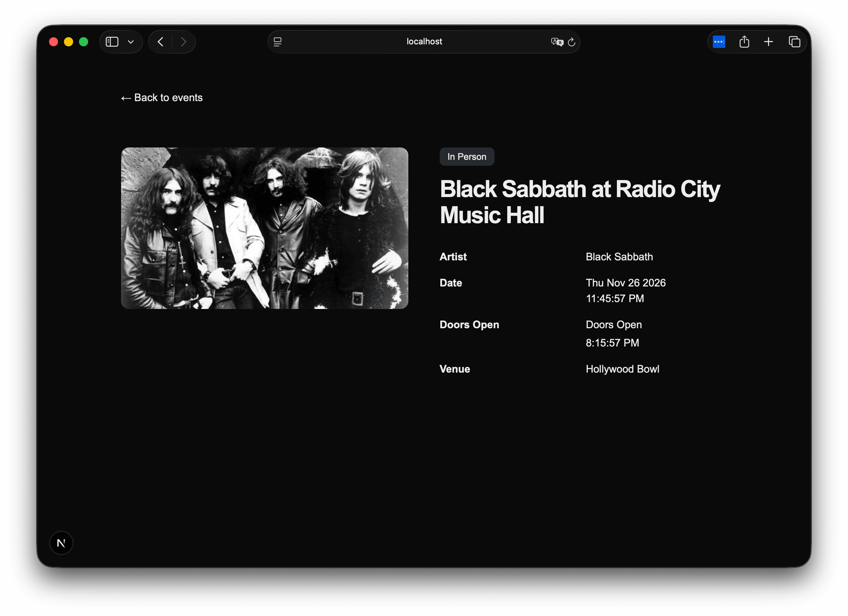The image size is (848, 616).
Task: Open the blue password manager extension
Action: point(719,42)
